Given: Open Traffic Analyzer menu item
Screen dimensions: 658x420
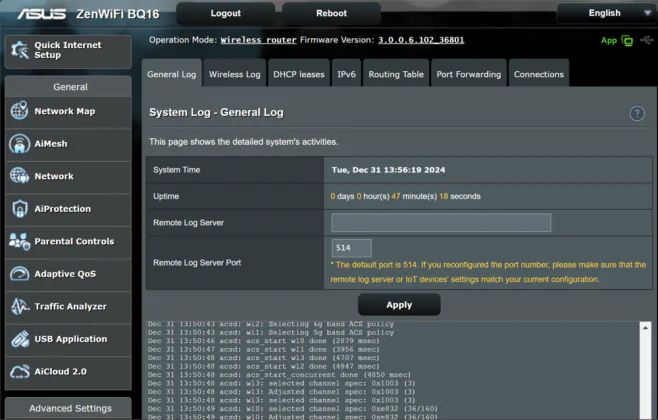Looking at the screenshot, I should 68,307.
